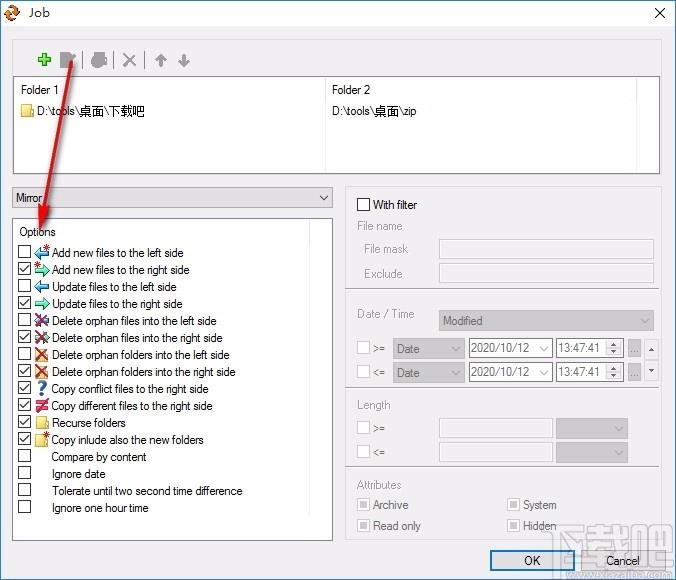
Task: Click the Recurse folders folder icon
Action: pos(42,423)
